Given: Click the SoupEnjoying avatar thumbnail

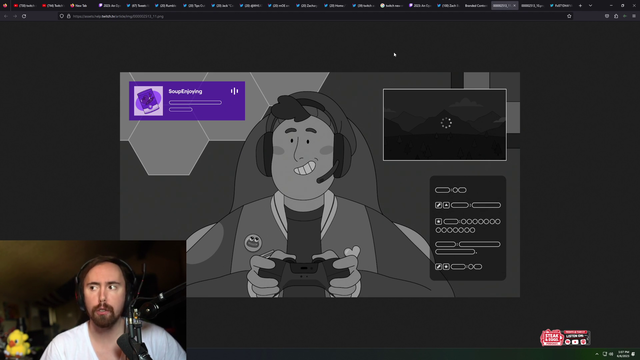Looking at the screenshot, I should pyautogui.click(x=149, y=101).
